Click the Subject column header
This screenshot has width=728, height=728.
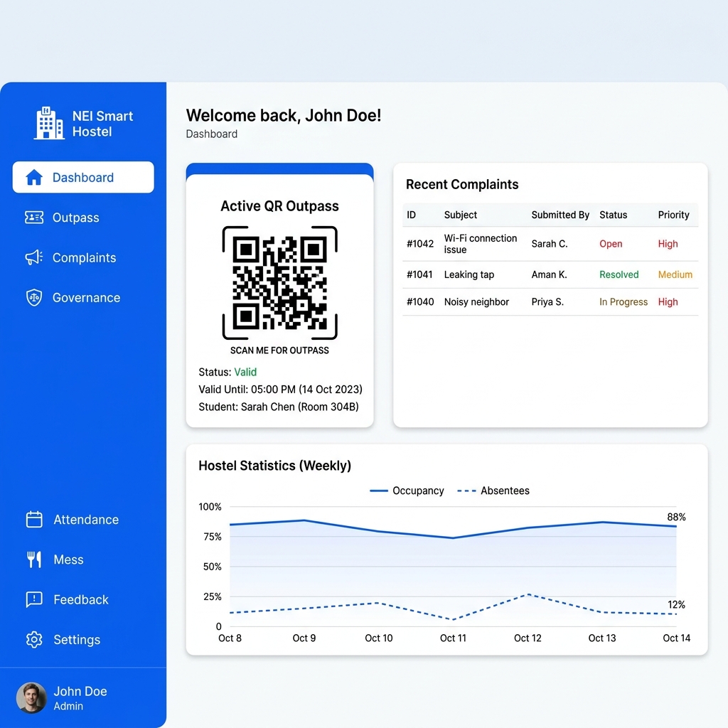point(461,215)
